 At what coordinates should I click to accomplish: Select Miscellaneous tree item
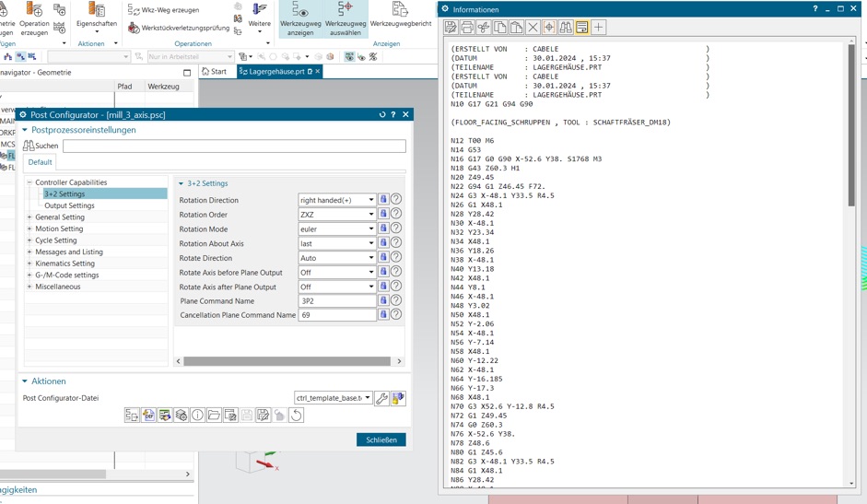click(x=57, y=287)
